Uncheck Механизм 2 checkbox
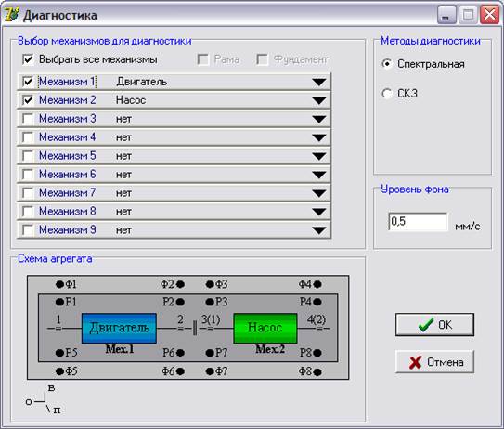 pos(28,100)
